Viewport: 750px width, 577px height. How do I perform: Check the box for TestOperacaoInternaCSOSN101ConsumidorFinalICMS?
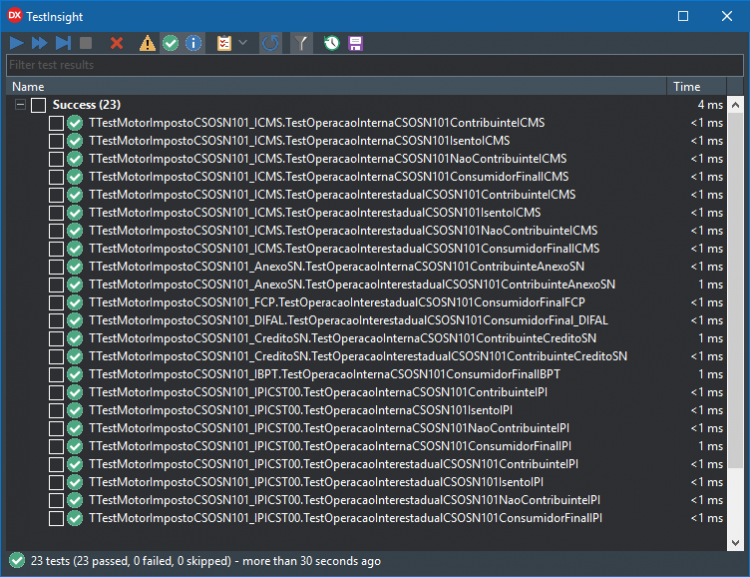point(56,177)
